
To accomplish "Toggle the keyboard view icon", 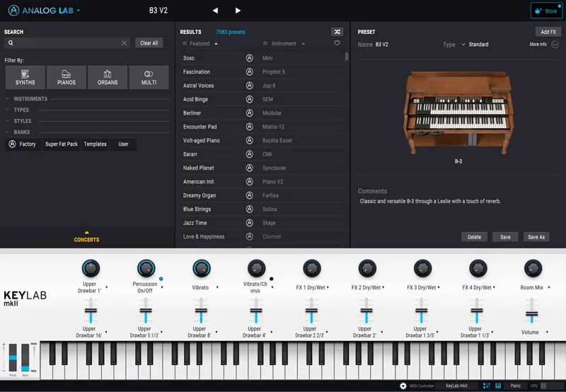I will [498, 386].
